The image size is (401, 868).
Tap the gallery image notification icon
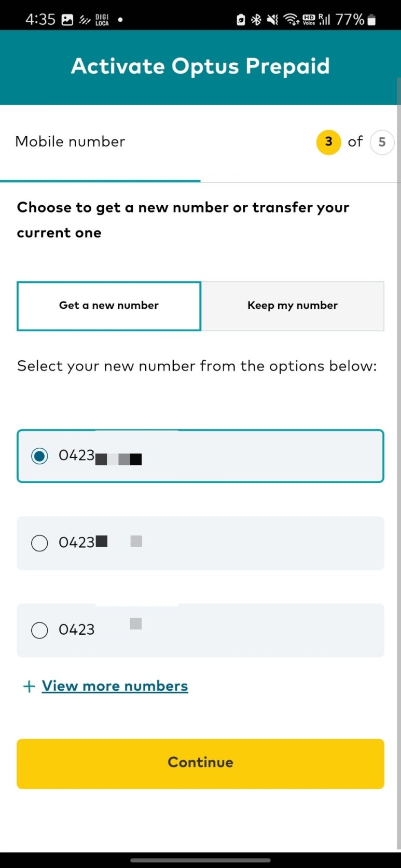[67, 20]
